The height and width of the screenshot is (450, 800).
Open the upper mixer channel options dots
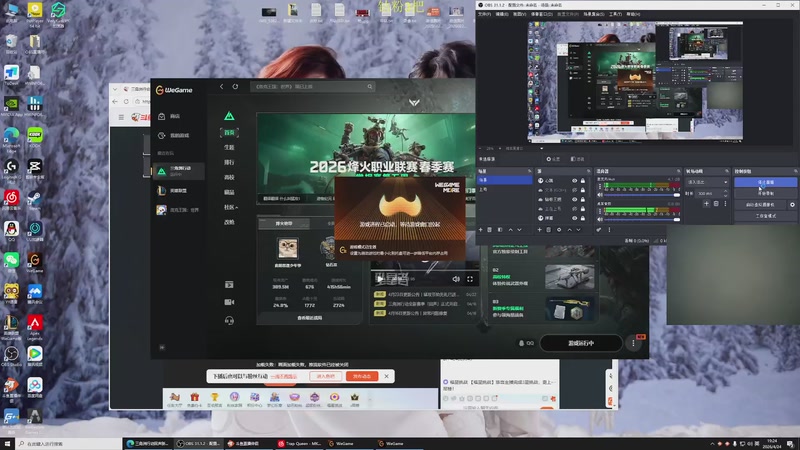pos(600,187)
